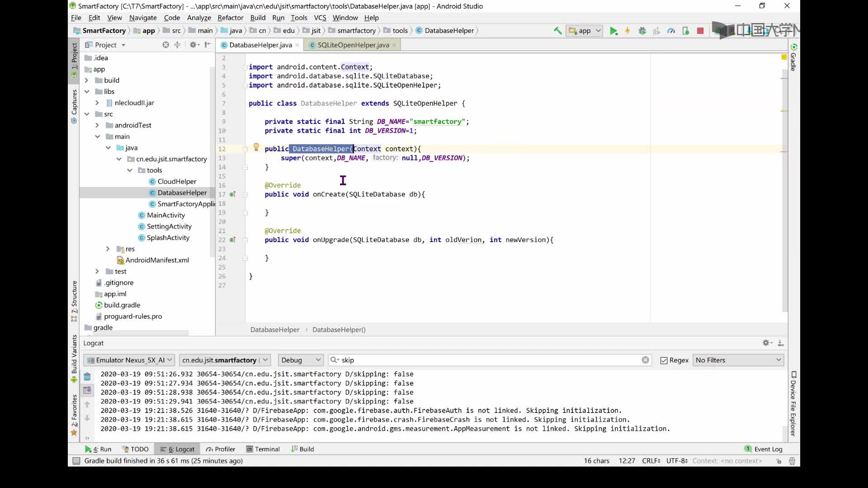Toggle Structure side panel
Image resolution: width=868 pixels, height=488 pixels.
[x=74, y=301]
